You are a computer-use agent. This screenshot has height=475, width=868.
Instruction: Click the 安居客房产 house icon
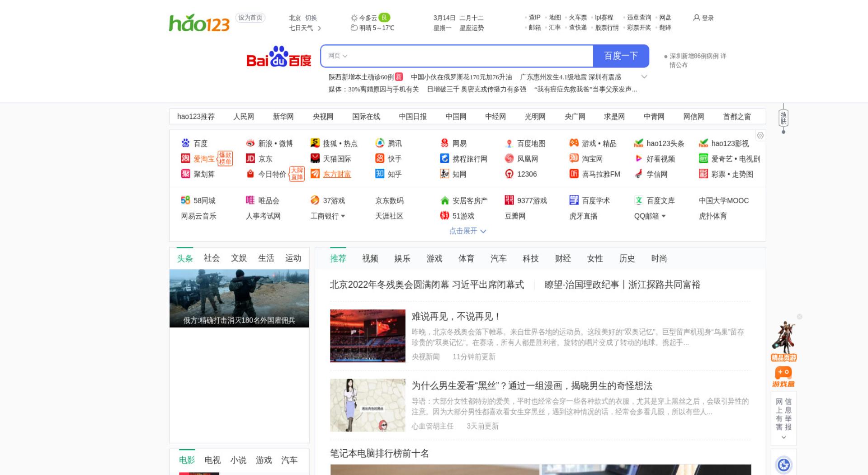[x=444, y=200]
